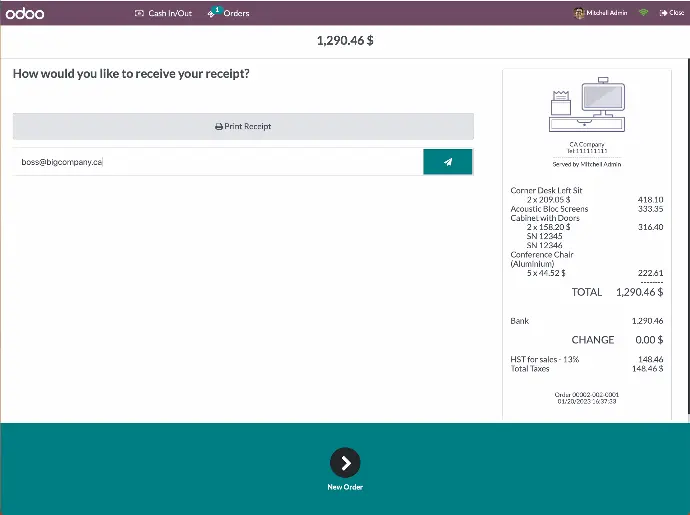Screen dimensions: 690x515
Task: Click the TOTAL line on receipt
Action: pyautogui.click(x=586, y=292)
